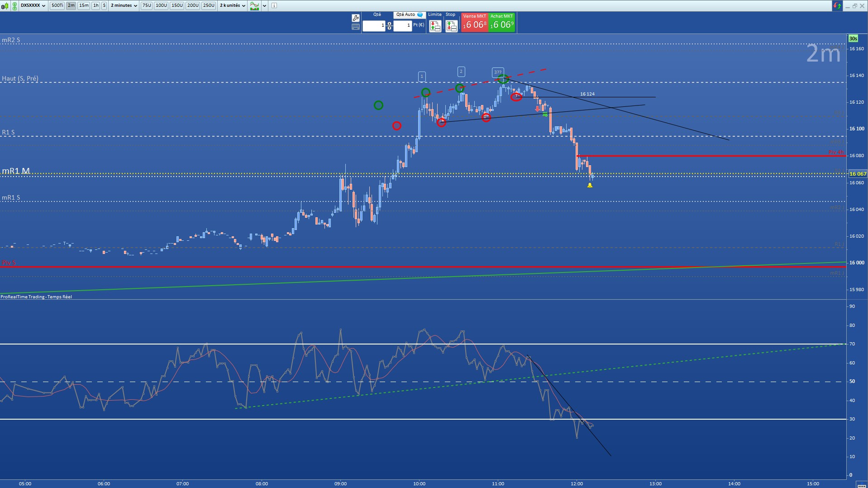
Task: Open the blue speech bubble help icon
Action: coord(420,15)
